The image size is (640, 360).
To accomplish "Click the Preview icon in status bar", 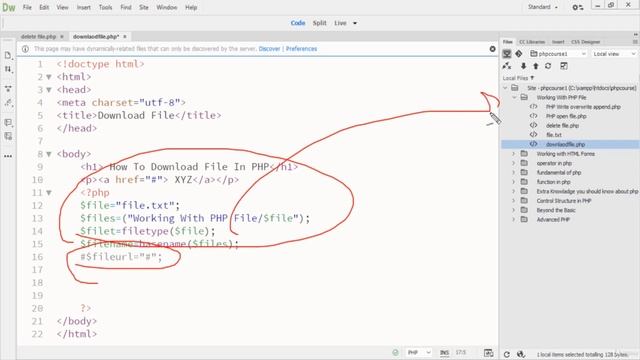I will [x=489, y=353].
